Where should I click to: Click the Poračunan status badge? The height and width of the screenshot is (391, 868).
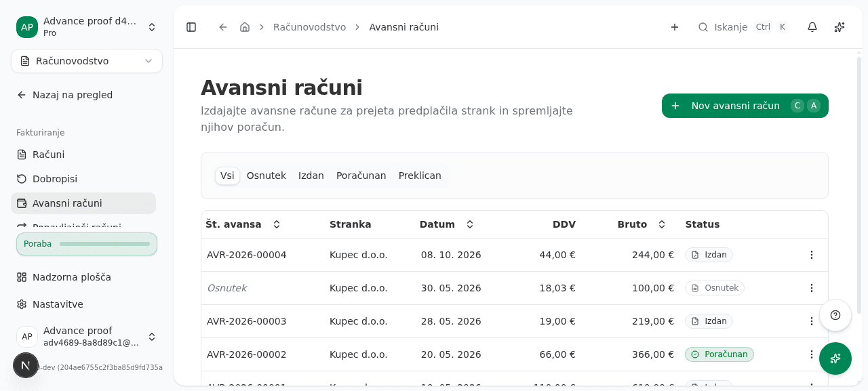tap(719, 354)
